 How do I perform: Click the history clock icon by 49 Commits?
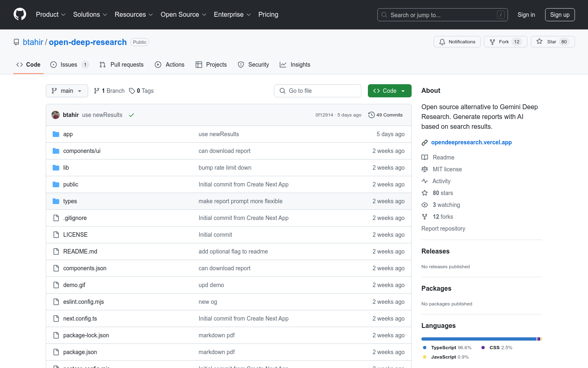[x=371, y=115]
